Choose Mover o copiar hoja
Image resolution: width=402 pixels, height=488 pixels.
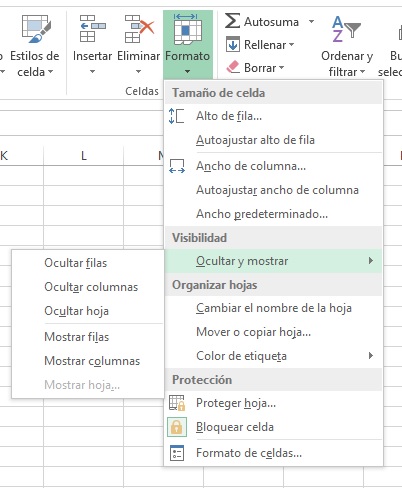pos(273,332)
